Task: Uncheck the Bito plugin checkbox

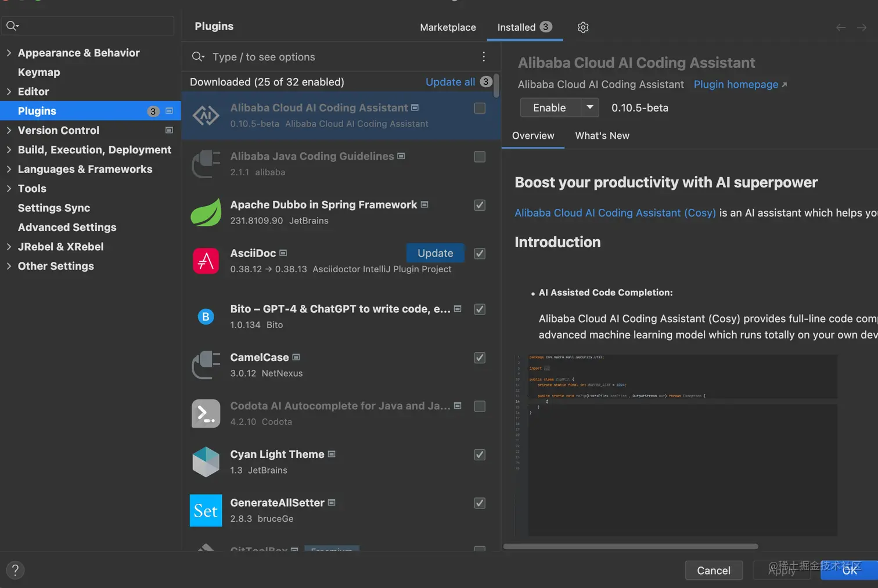Action: click(x=480, y=309)
